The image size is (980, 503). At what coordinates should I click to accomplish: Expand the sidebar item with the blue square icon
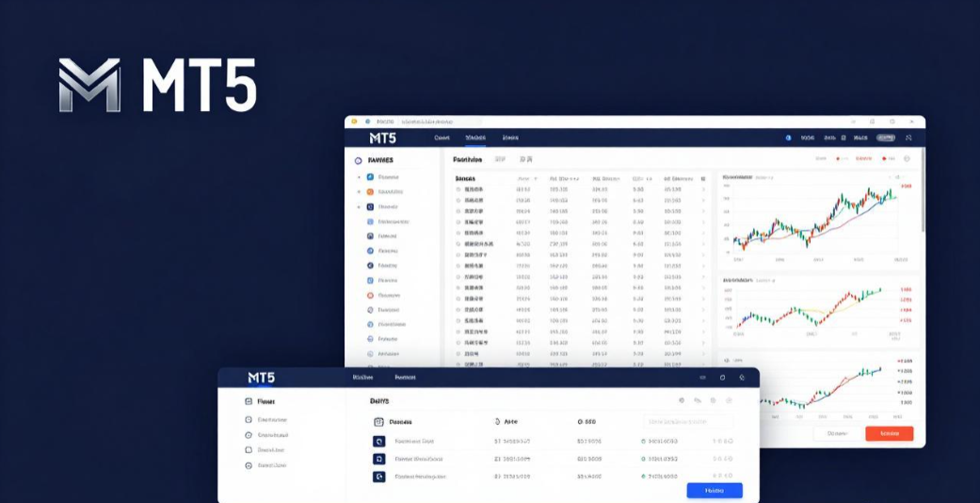point(359,177)
